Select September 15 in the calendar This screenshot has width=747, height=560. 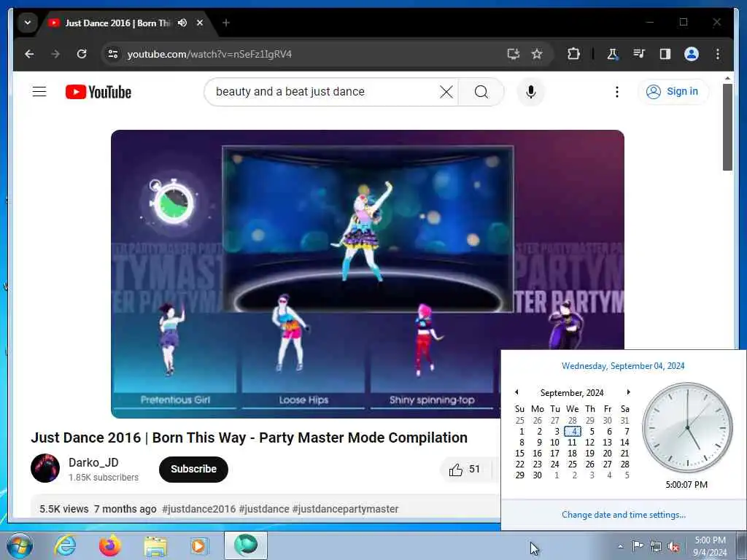[519, 454]
